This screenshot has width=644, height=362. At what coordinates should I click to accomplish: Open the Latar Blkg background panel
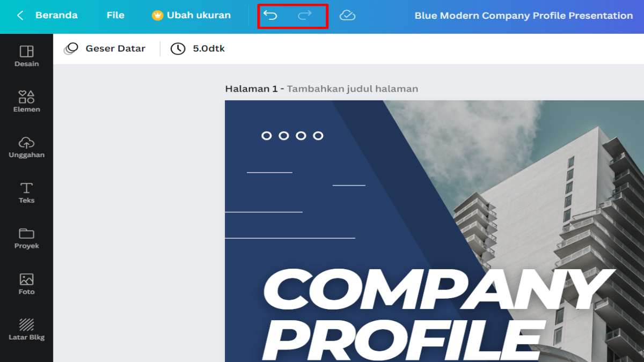click(x=26, y=329)
